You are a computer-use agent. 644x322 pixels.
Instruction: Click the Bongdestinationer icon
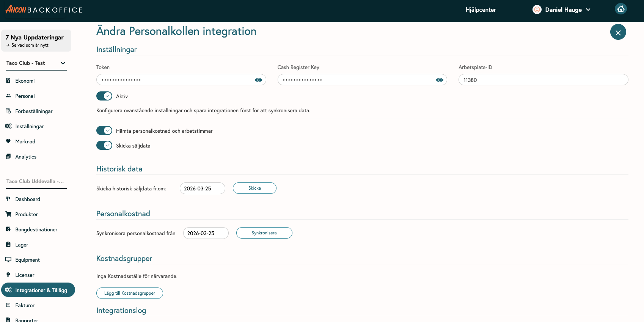8,229
